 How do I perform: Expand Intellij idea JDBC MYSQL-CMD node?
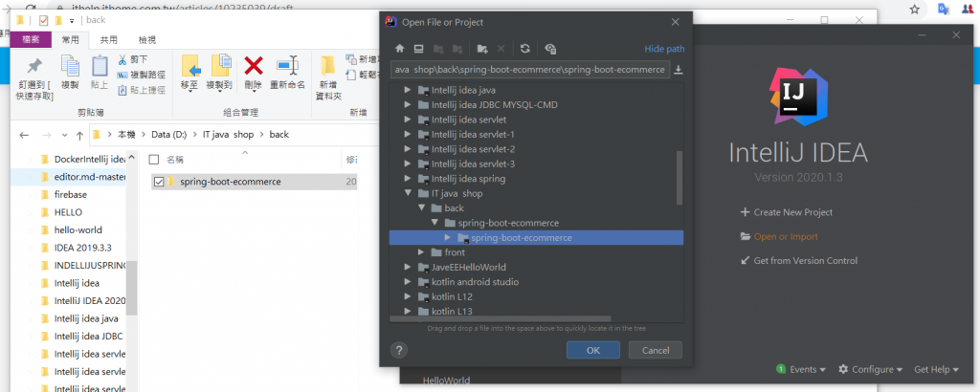(408, 105)
